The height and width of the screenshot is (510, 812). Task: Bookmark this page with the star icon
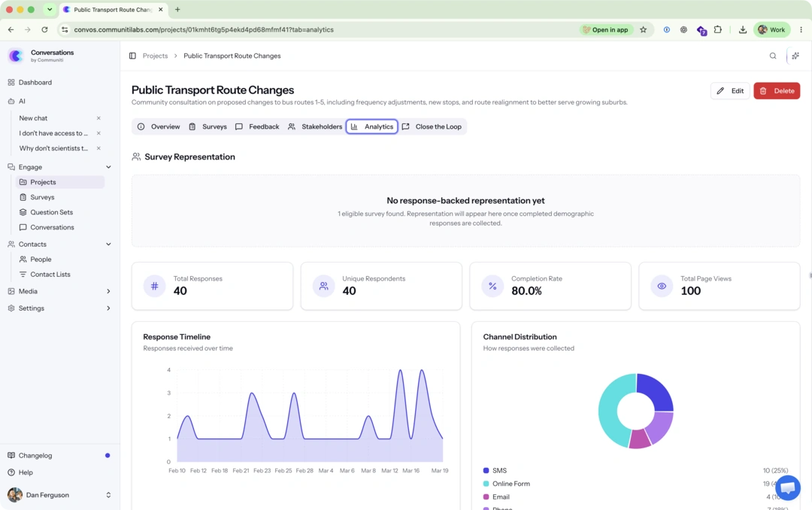point(643,29)
